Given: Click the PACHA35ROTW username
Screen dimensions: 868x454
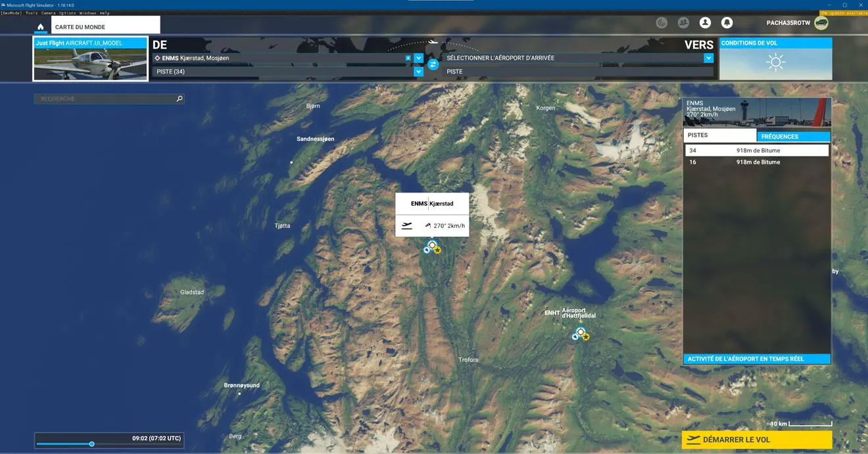Looking at the screenshot, I should [788, 23].
